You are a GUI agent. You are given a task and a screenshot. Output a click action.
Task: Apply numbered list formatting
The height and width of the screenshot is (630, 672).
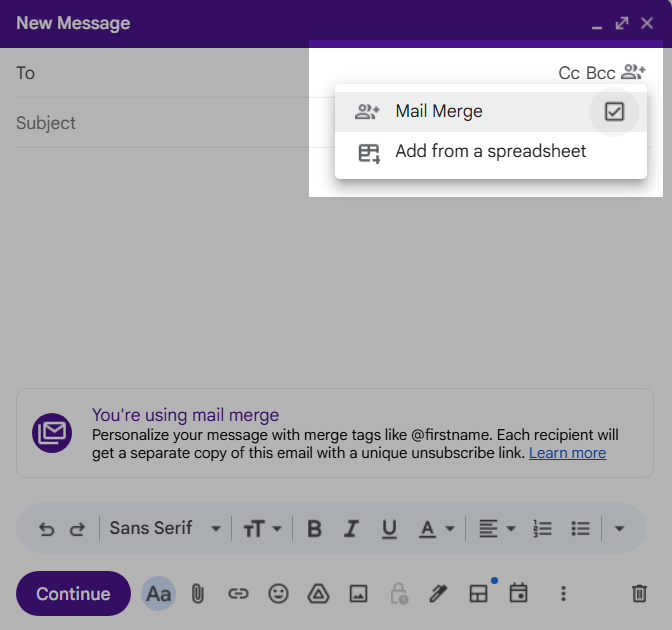[x=542, y=528]
